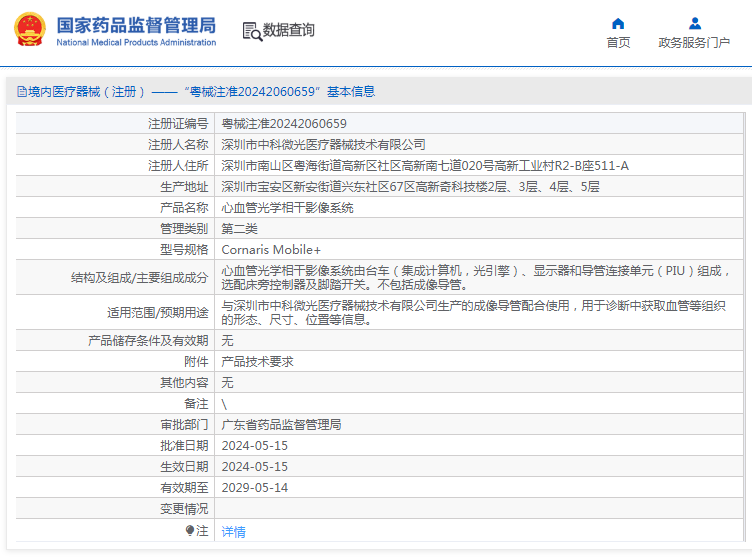Select 有效期至 date 2029-05-14
The height and width of the screenshot is (557, 752).
click(255, 487)
